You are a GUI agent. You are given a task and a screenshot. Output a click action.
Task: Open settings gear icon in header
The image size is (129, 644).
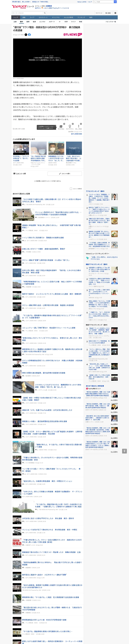point(115,13)
